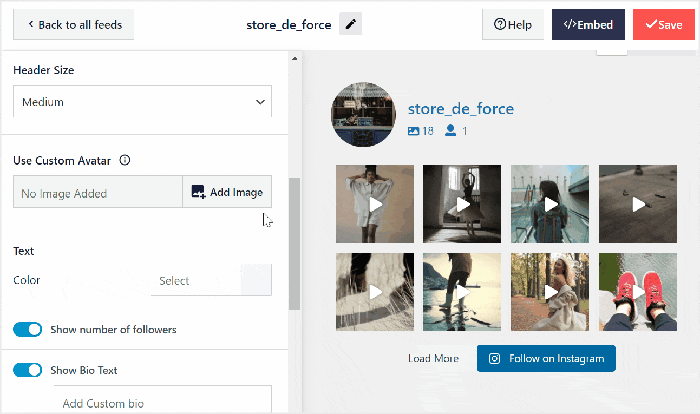Click the followers person icon showing 1

(x=450, y=130)
